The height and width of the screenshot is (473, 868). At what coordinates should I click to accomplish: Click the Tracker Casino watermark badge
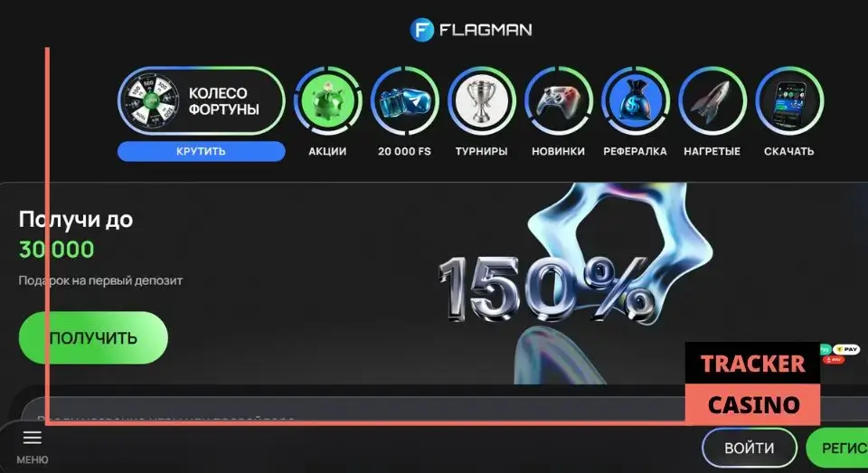(x=752, y=383)
